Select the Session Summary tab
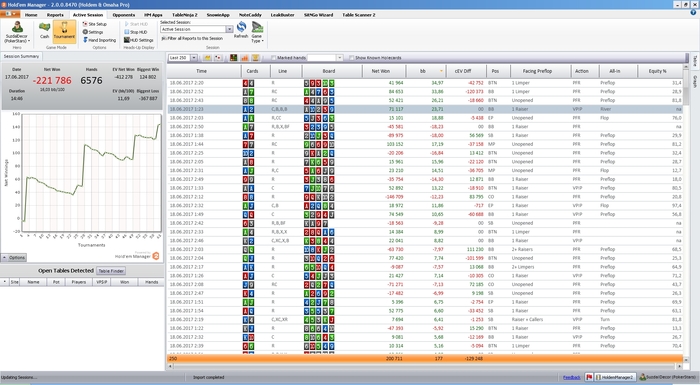700x385 pixels. click(21, 56)
